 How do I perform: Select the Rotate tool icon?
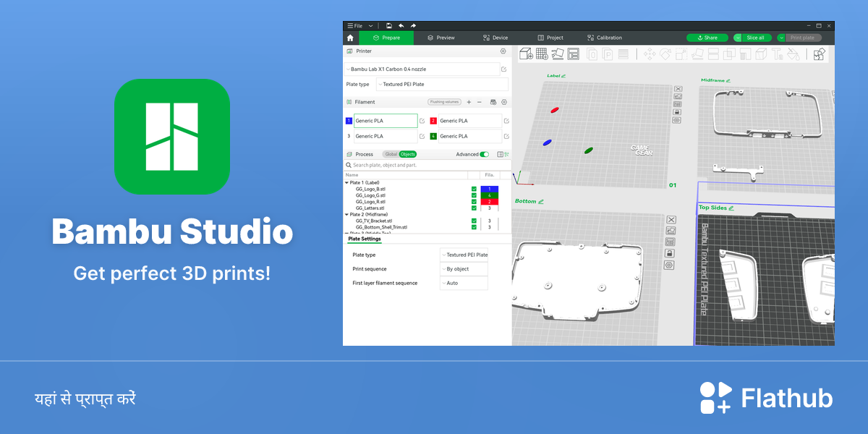pyautogui.click(x=665, y=54)
